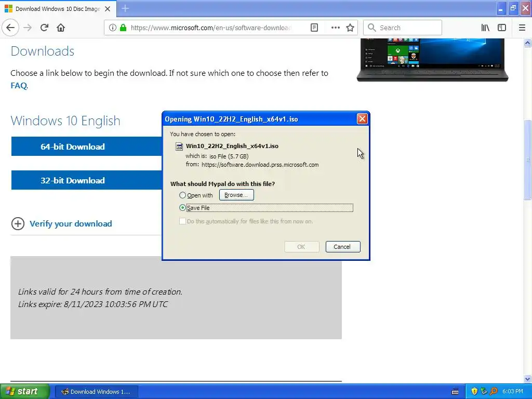Click the magnifier tray icon
The image size is (532, 399).
click(x=494, y=392)
